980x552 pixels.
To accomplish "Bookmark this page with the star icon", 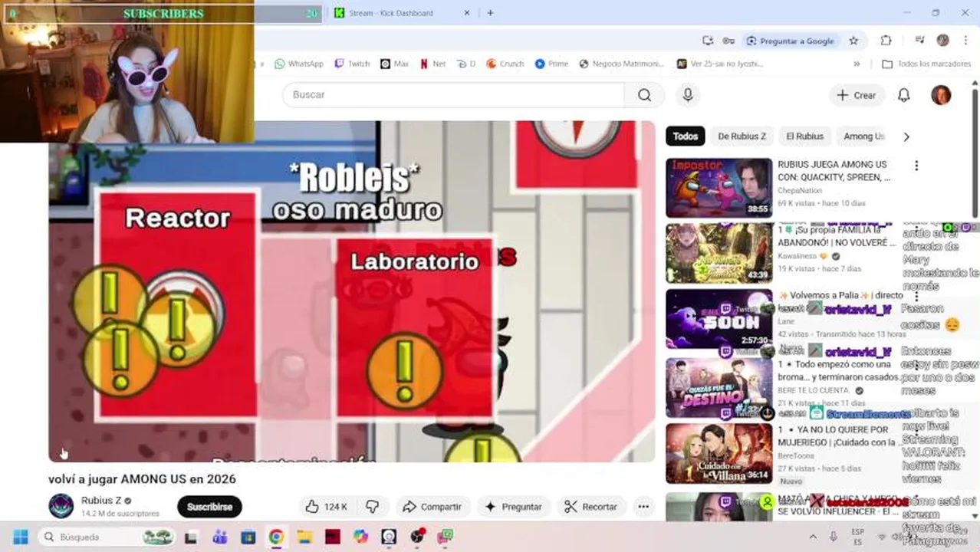I will pyautogui.click(x=853, y=41).
